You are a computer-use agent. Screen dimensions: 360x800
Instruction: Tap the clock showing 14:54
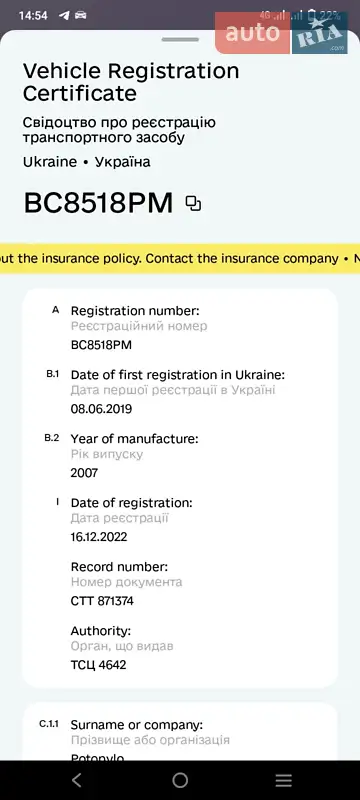tap(33, 15)
